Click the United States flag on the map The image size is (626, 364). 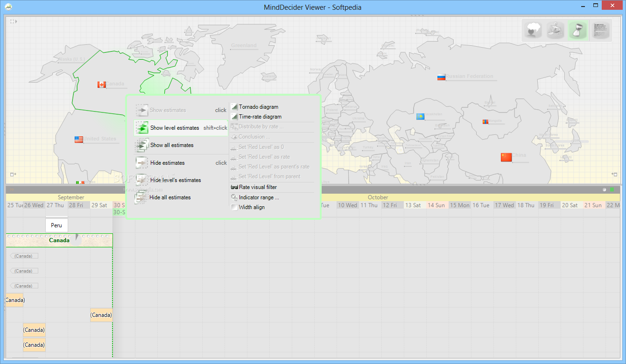tap(79, 139)
